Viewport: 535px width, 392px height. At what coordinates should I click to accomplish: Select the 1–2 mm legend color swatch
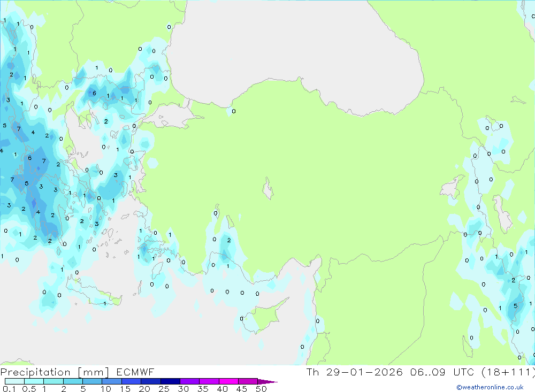coord(53,381)
